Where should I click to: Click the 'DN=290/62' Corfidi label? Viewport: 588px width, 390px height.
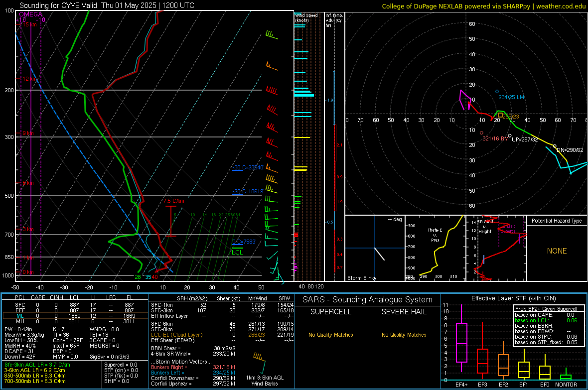coord(570,150)
